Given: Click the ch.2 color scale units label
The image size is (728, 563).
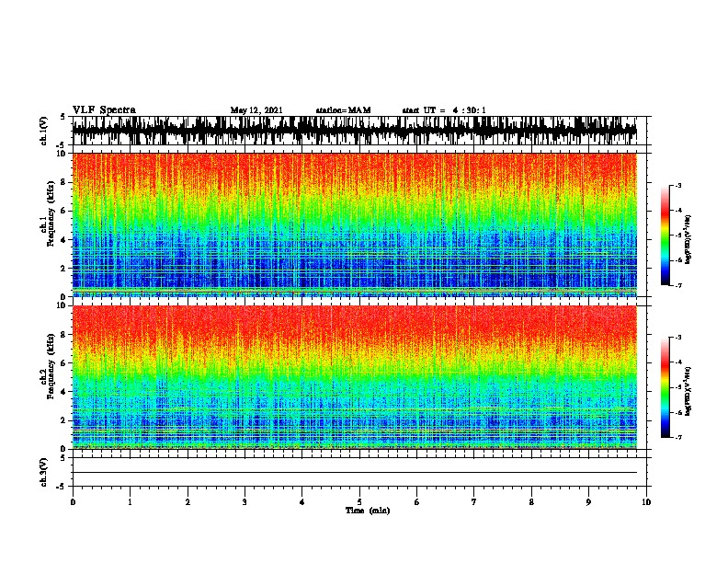Looking at the screenshot, I should coord(688,391).
